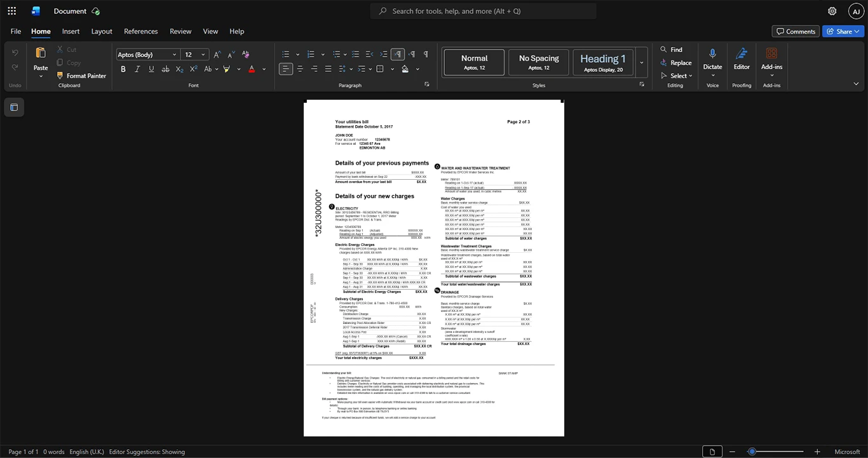The height and width of the screenshot is (458, 868).
Task: Toggle left-to-right text direction
Action: click(x=398, y=55)
